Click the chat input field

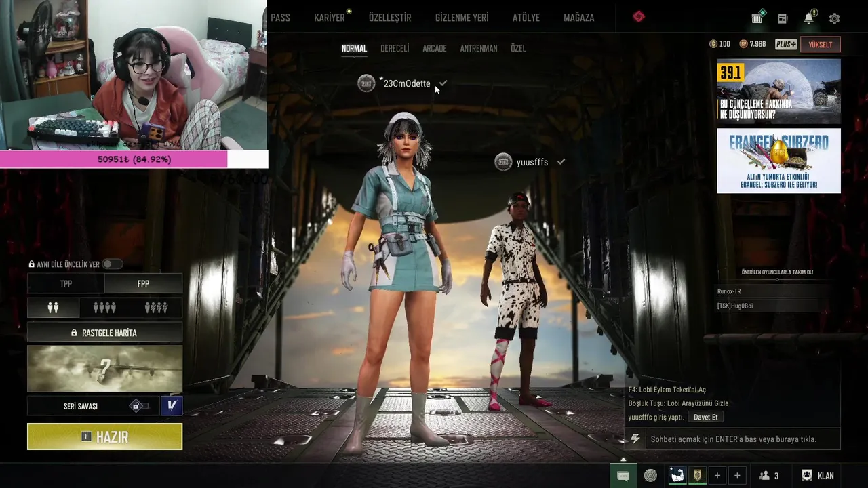(x=743, y=439)
